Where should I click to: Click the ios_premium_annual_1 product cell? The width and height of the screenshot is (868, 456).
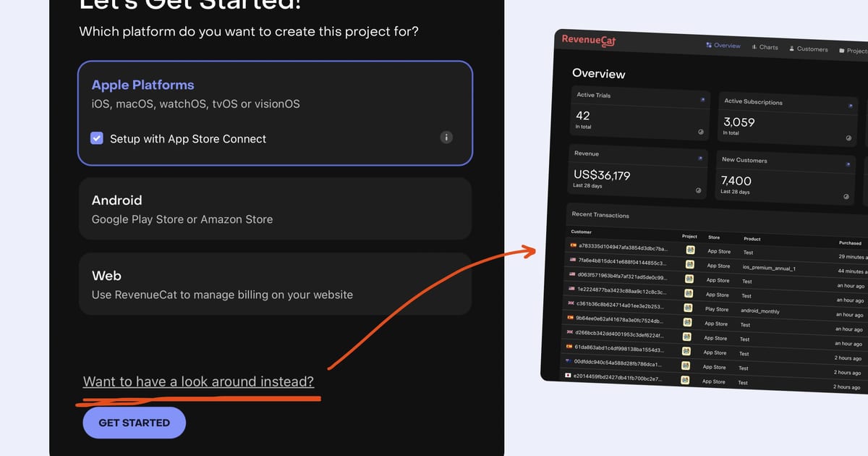pyautogui.click(x=768, y=268)
